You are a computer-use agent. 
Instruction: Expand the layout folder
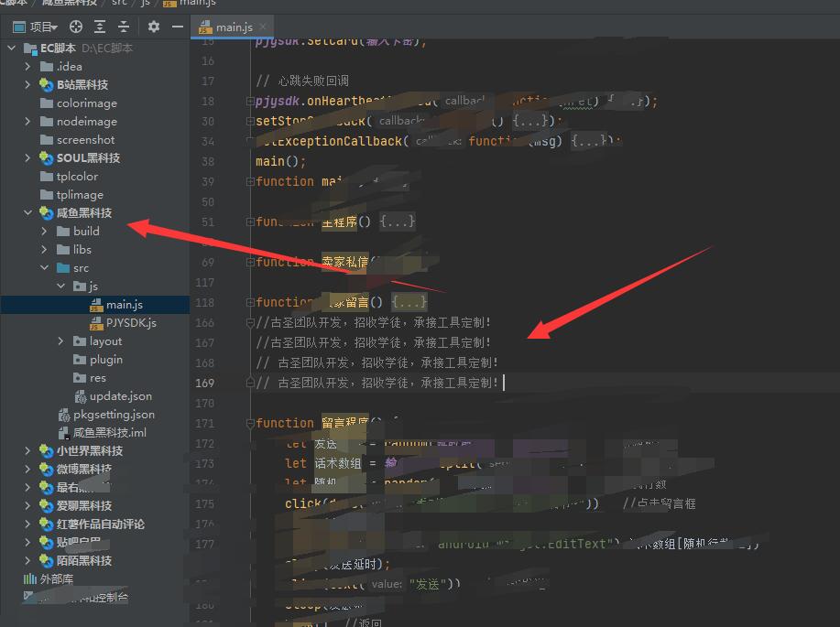click(x=61, y=341)
